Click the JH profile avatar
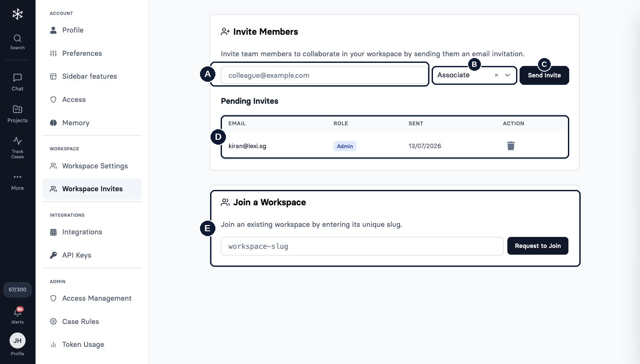The height and width of the screenshot is (364, 640). coord(18,341)
